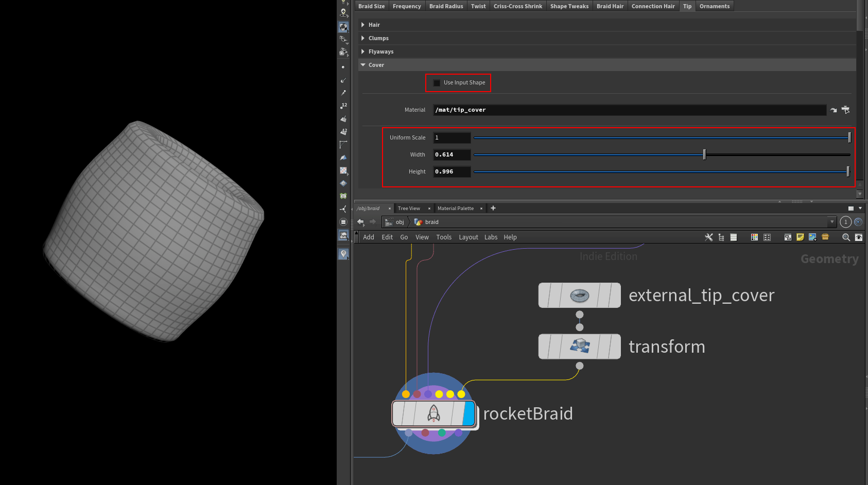The width and height of the screenshot is (868, 485).
Task: Click the single dot display points icon
Action: tap(343, 67)
